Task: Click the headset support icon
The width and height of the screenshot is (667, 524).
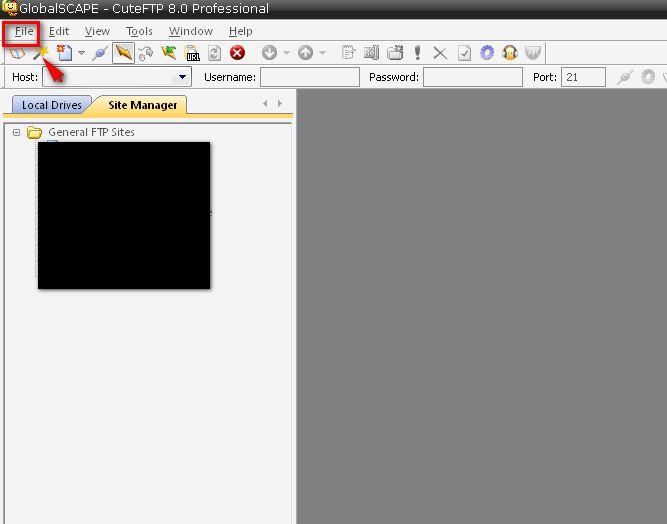Action: (x=510, y=53)
